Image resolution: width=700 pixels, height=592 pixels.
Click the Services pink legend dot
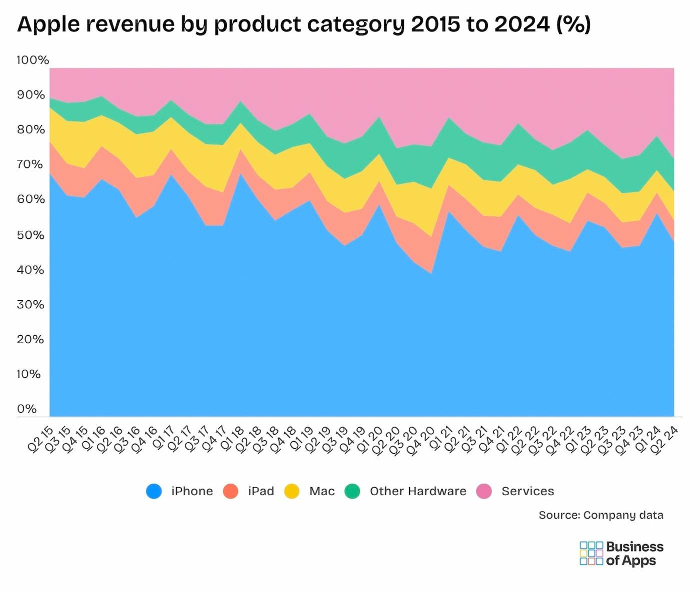click(x=484, y=491)
